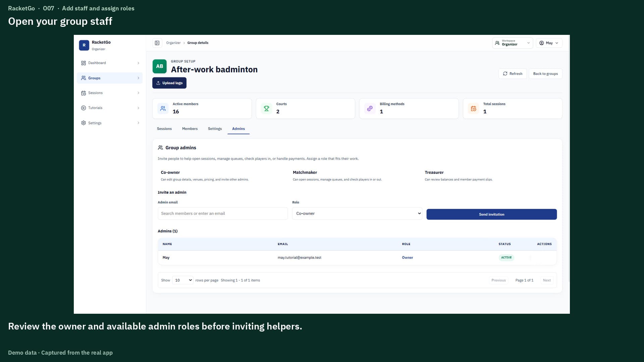The width and height of the screenshot is (644, 362).
Task: Click the Upload logo button
Action: [169, 83]
